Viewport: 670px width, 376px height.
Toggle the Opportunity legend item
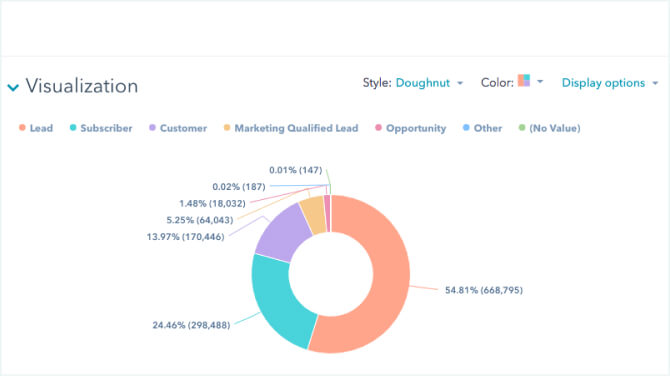[x=411, y=128]
